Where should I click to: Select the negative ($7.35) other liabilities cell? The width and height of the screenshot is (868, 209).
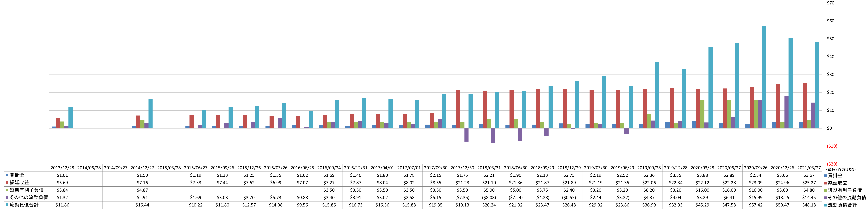[x=462, y=198]
